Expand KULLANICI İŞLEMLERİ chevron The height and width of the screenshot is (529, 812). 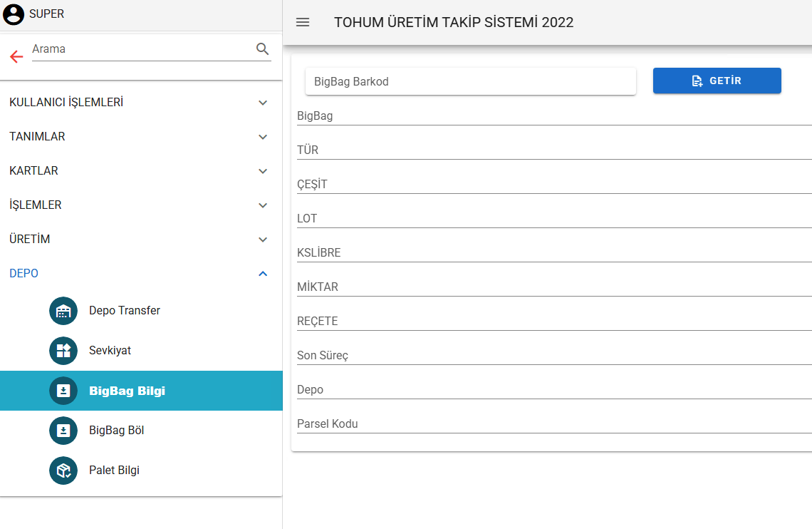tap(263, 103)
